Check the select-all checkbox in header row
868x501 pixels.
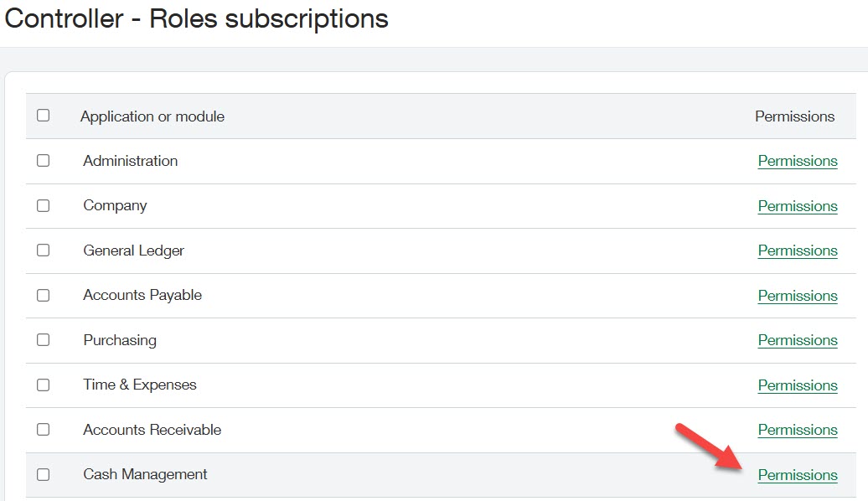pyautogui.click(x=44, y=116)
